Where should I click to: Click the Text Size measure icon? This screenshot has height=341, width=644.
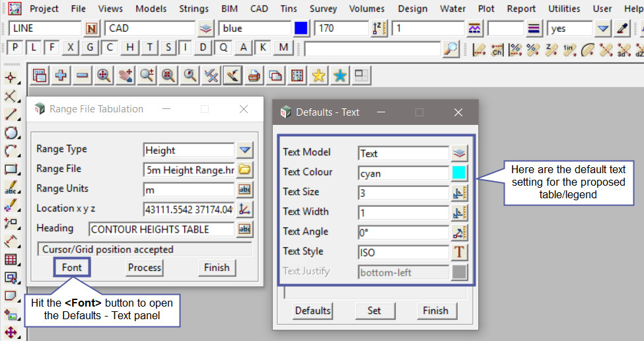459,192
